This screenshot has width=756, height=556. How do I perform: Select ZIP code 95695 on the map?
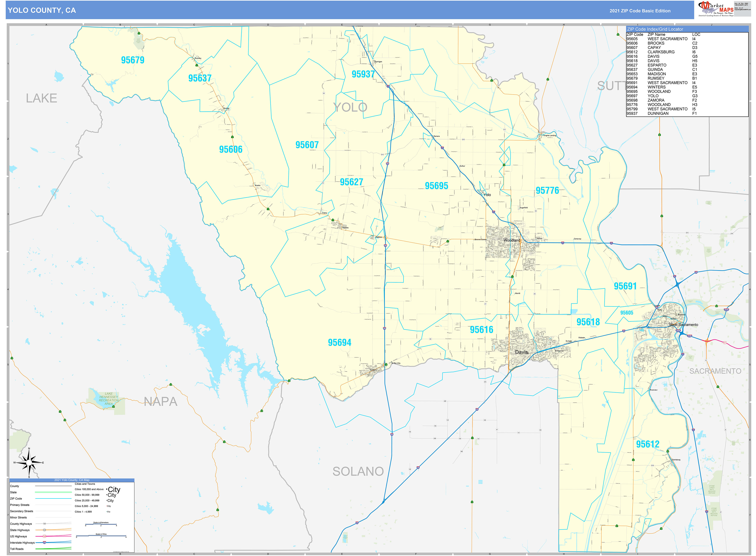[436, 186]
